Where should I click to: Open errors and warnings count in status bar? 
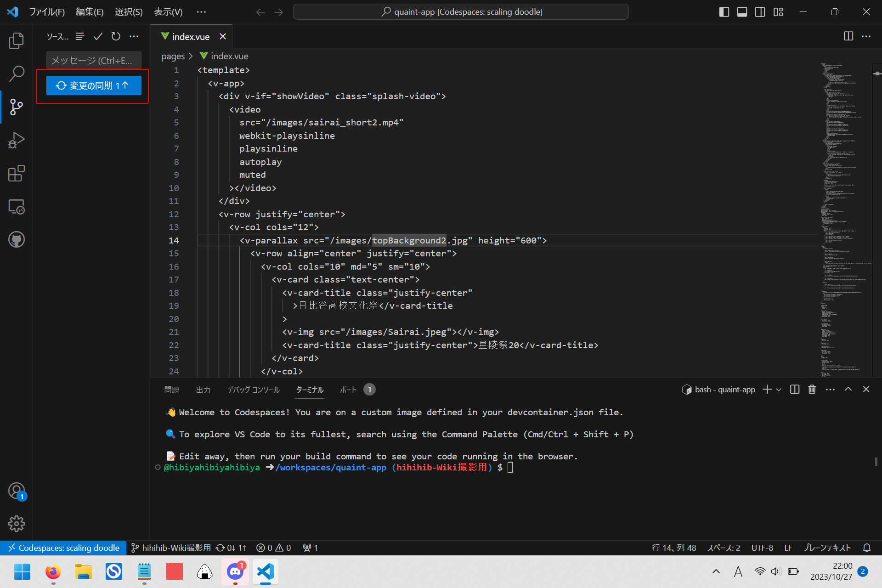pyautogui.click(x=274, y=548)
